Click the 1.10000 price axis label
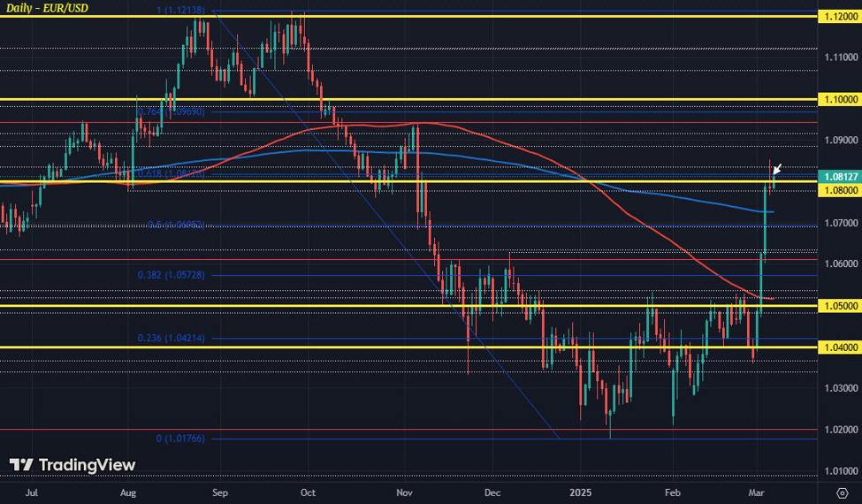 836,99
